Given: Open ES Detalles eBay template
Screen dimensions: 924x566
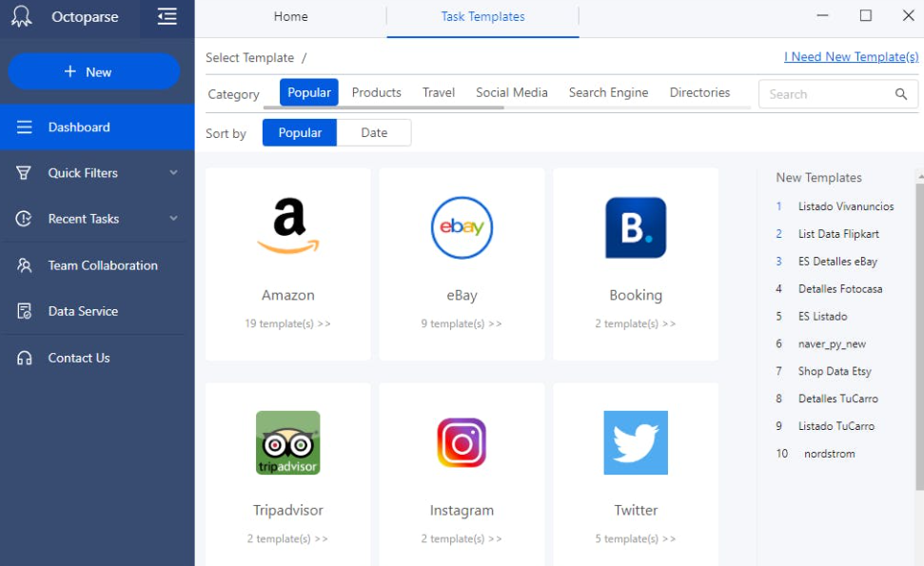Looking at the screenshot, I should tap(837, 261).
